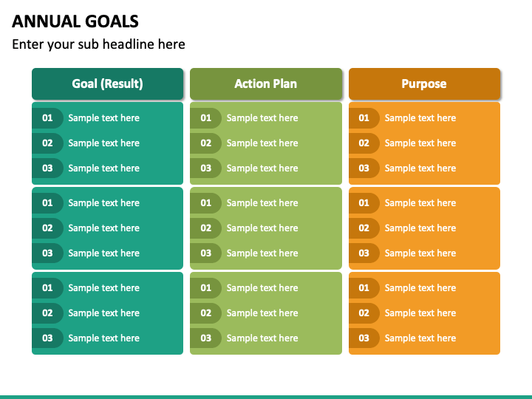Image resolution: width=532 pixels, height=399 pixels.
Task: Select the Goal (Result) header box
Action: coord(108,83)
